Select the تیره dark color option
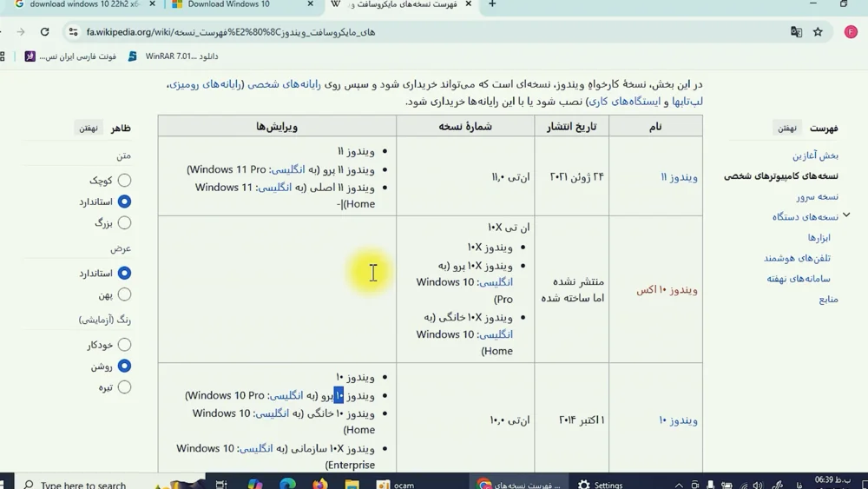This screenshot has width=868, height=489. coord(124,387)
